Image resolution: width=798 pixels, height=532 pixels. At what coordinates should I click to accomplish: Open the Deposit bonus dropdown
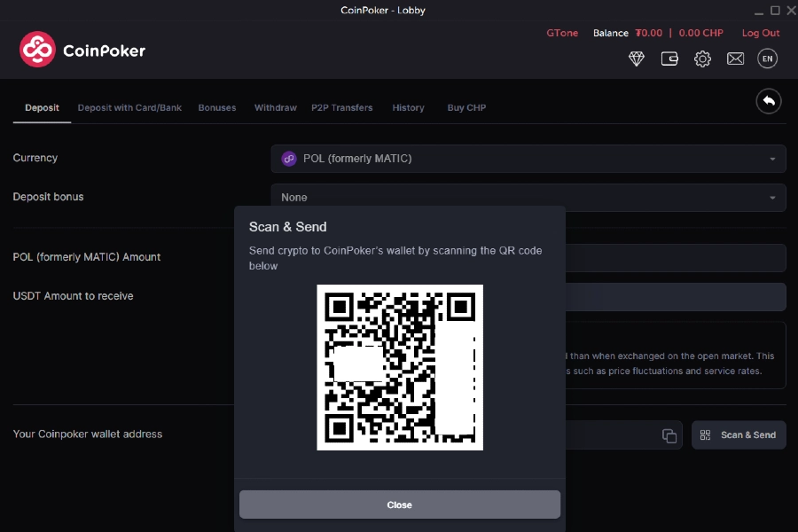528,197
